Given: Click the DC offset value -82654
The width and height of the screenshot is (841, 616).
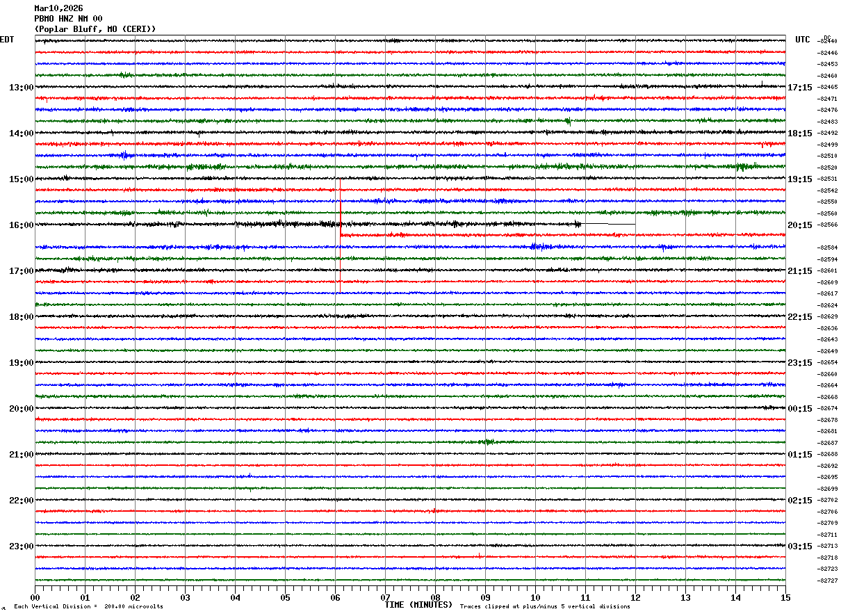Looking at the screenshot, I should click(828, 362).
